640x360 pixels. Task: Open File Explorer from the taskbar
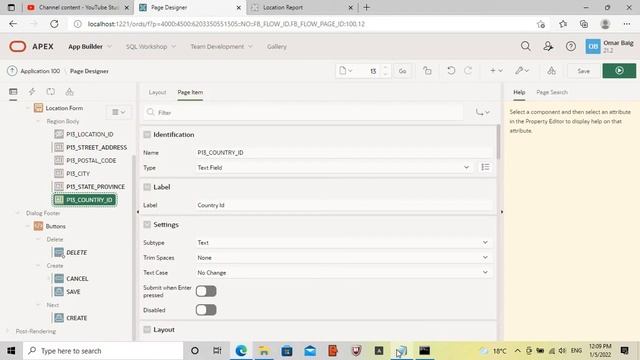[264, 351]
